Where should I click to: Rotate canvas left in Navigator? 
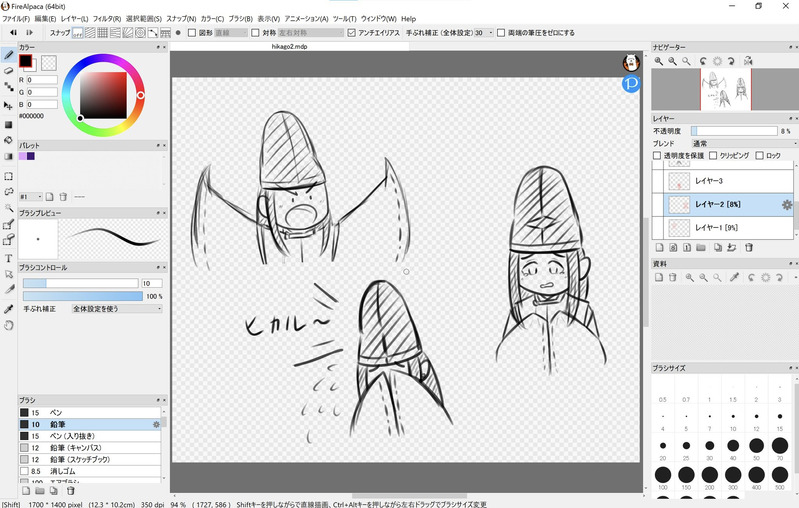(x=703, y=61)
